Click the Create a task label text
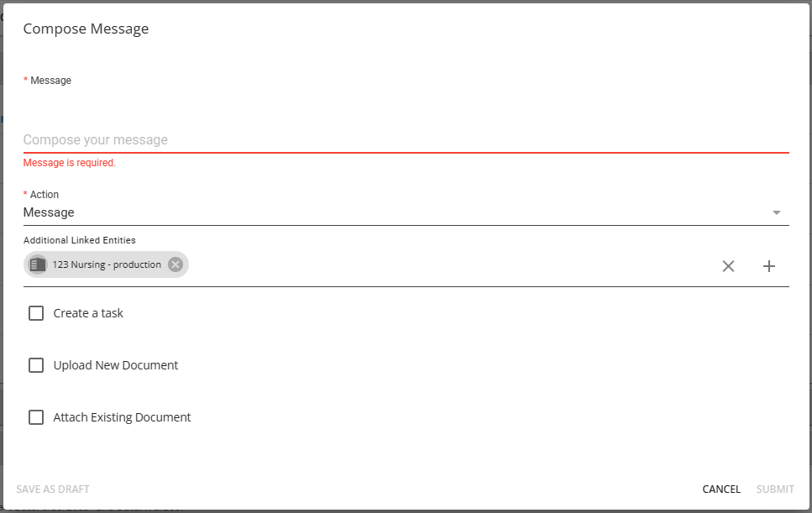 pos(88,313)
